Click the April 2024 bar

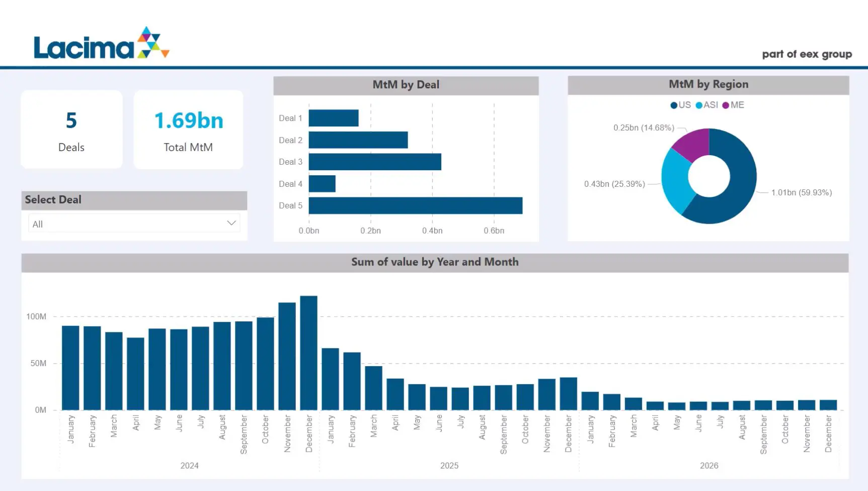(x=135, y=374)
